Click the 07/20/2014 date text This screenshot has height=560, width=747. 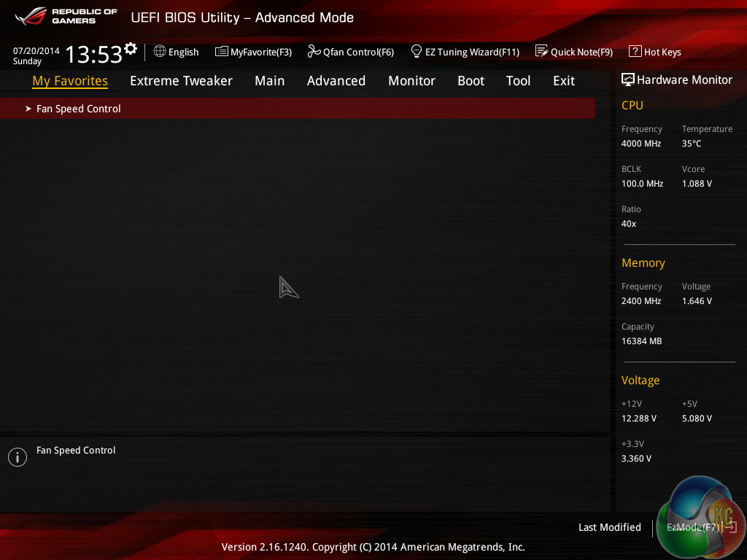[x=36, y=50]
